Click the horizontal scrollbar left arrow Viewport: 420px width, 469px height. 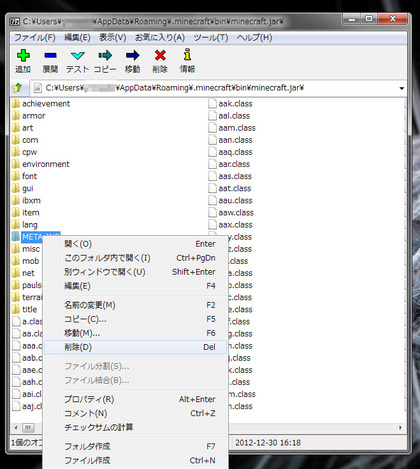pyautogui.click(x=16, y=428)
